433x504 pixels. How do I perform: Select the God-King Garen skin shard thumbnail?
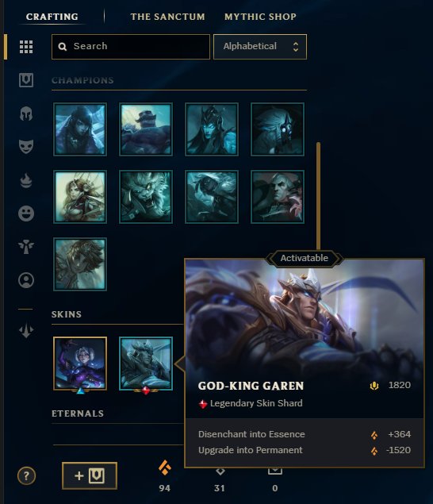pos(146,364)
